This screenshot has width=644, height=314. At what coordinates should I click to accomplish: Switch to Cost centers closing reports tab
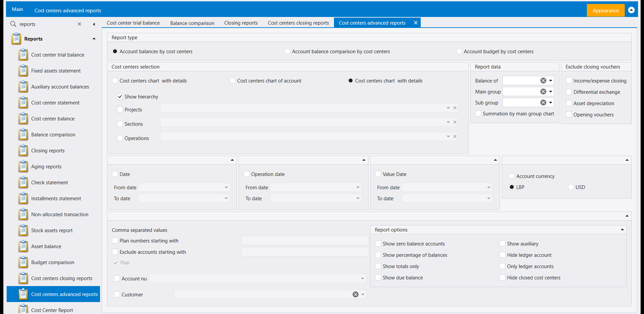tap(298, 23)
